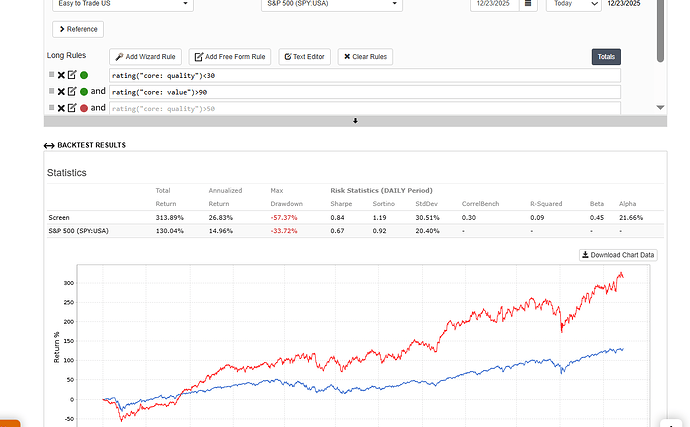690x427 pixels.
Task: Open the S&P 500 benchmark dropdown
Action: [332, 4]
